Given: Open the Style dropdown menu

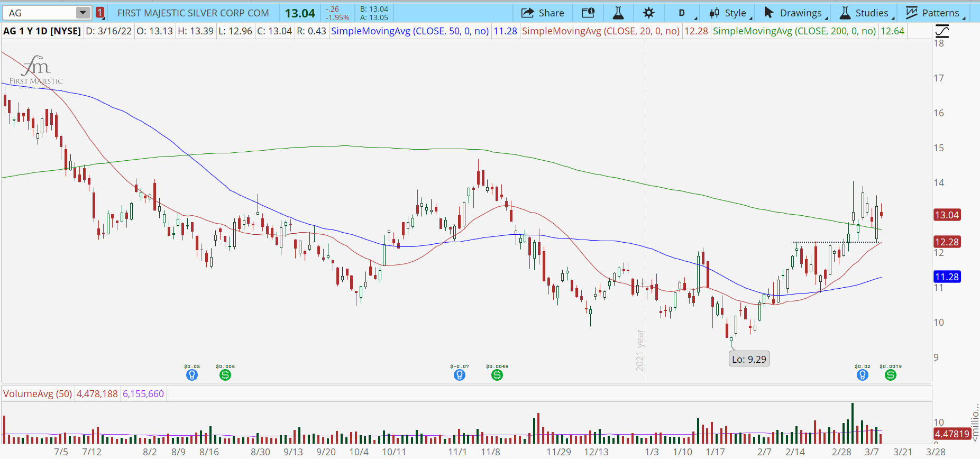Looking at the screenshot, I should pos(730,13).
